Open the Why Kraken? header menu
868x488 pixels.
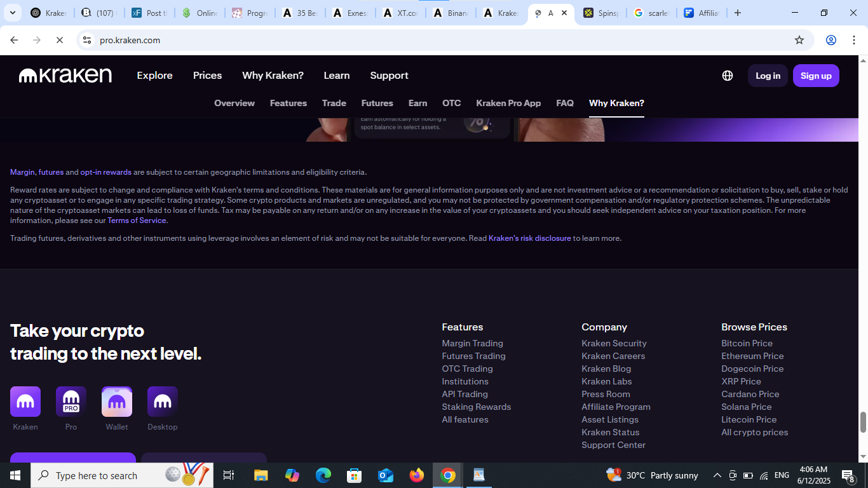point(273,76)
